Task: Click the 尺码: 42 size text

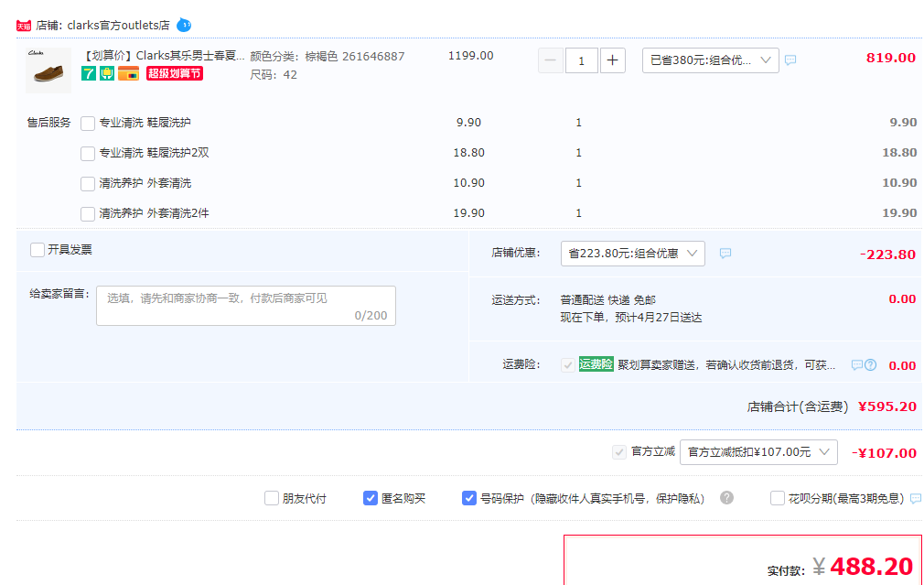Action: [x=274, y=75]
